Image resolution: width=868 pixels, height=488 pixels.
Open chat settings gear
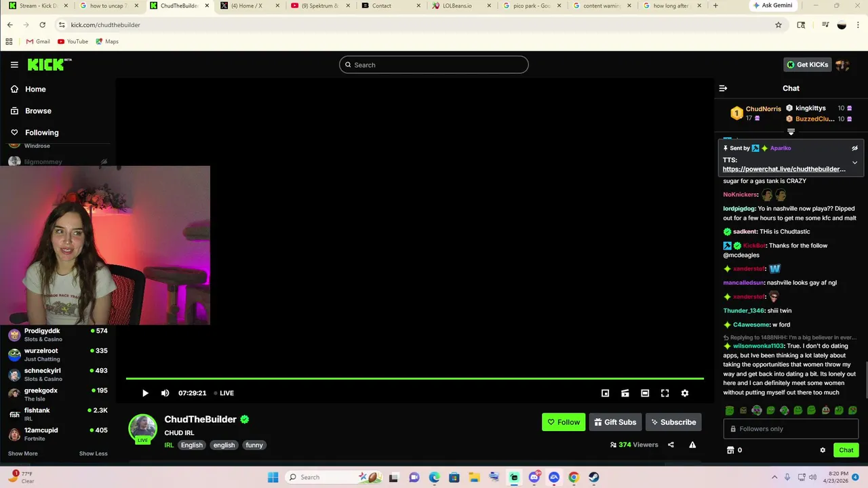tap(823, 450)
